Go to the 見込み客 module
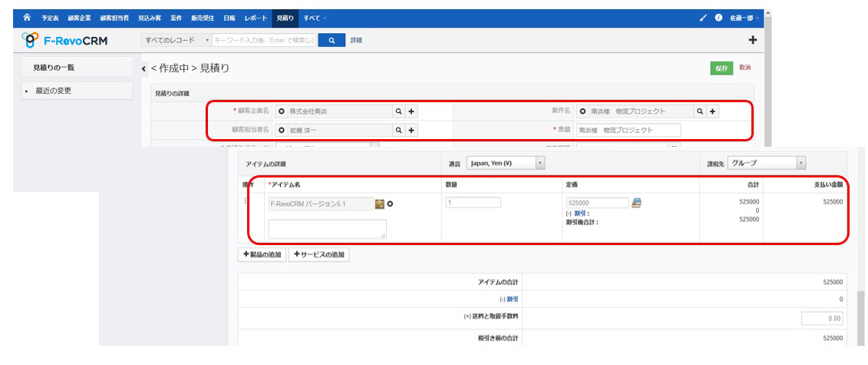The width and height of the screenshot is (868, 365). (150, 18)
